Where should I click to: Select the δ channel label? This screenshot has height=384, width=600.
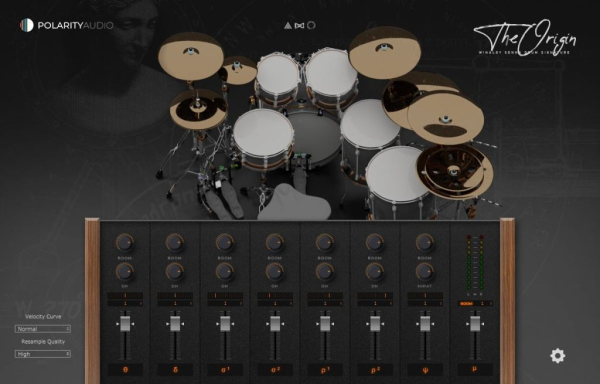[x=175, y=369]
